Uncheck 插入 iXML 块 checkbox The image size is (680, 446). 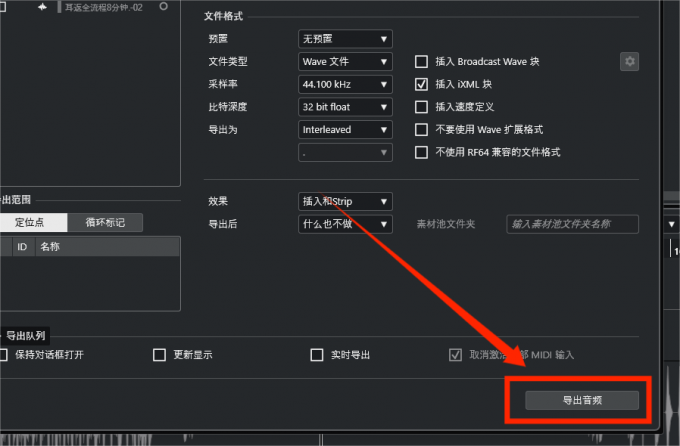pyautogui.click(x=421, y=84)
